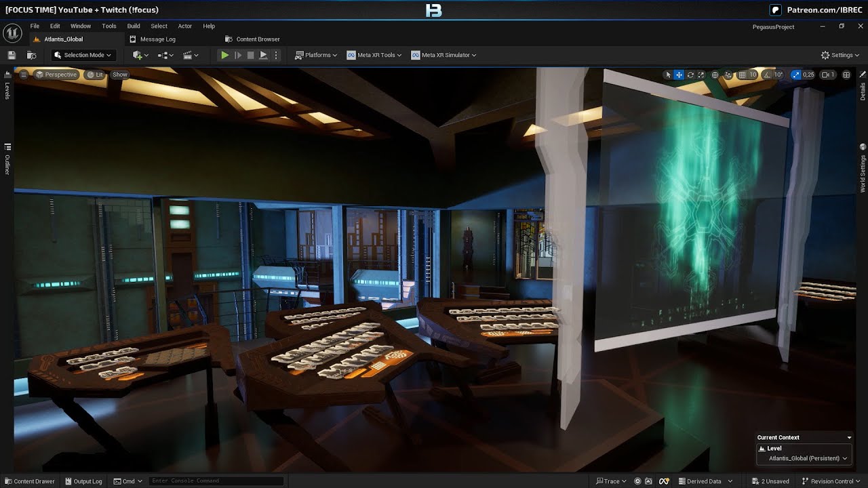Change the Perspective view mode button
Viewport: 868px width, 488px height.
[56, 75]
